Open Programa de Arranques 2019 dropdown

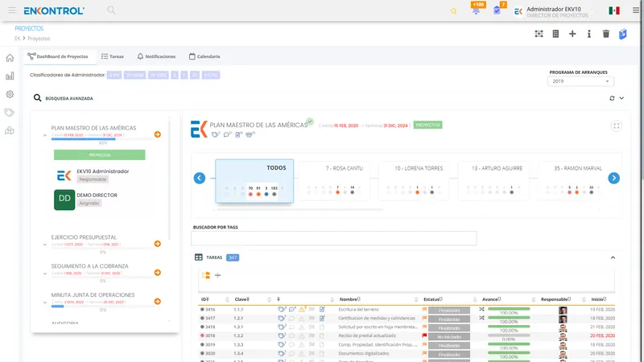(x=580, y=81)
